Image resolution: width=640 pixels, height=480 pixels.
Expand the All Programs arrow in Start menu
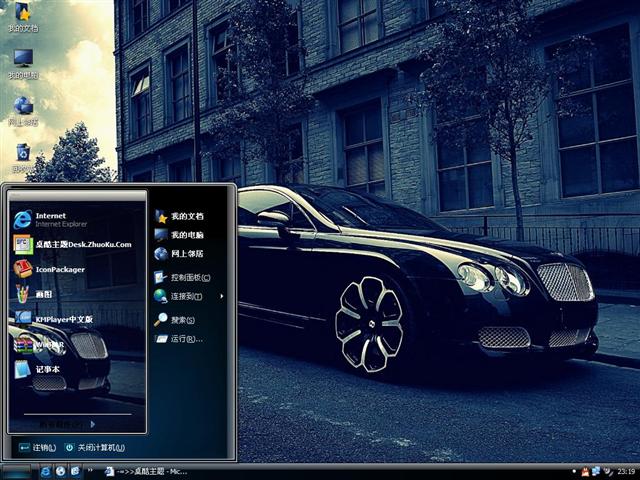pyautogui.click(x=92, y=424)
